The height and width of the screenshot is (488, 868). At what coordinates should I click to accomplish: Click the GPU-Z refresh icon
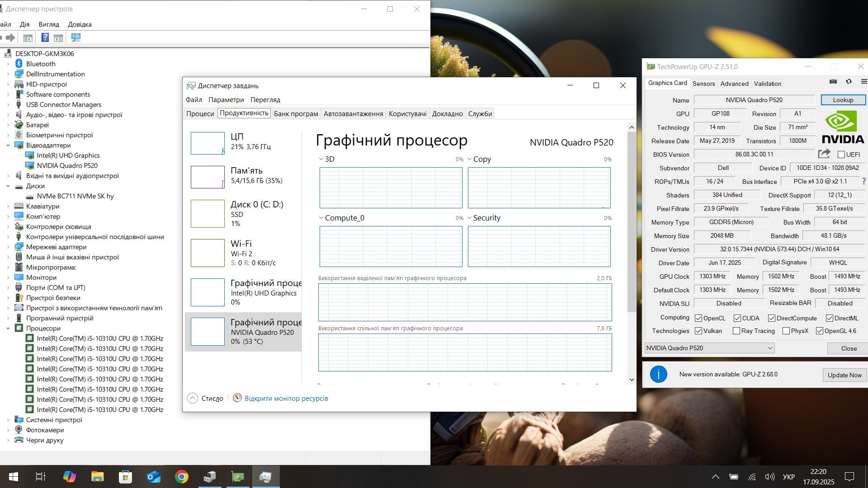coord(849,82)
